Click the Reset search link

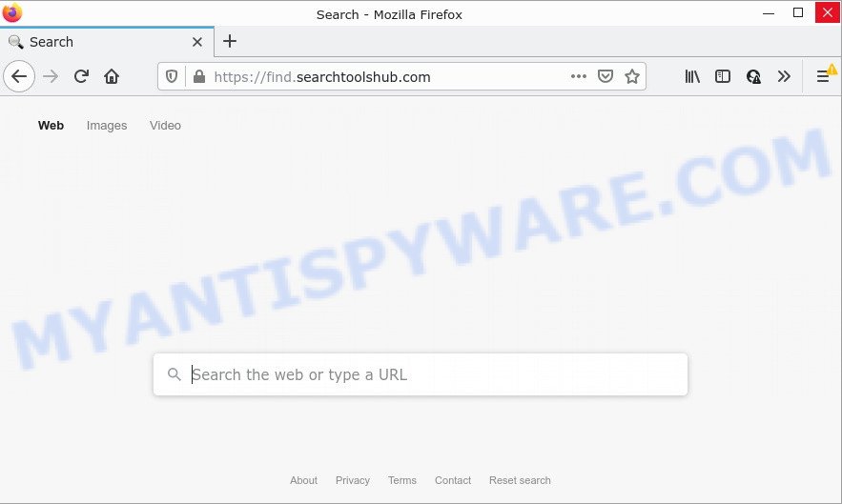pyautogui.click(x=520, y=480)
